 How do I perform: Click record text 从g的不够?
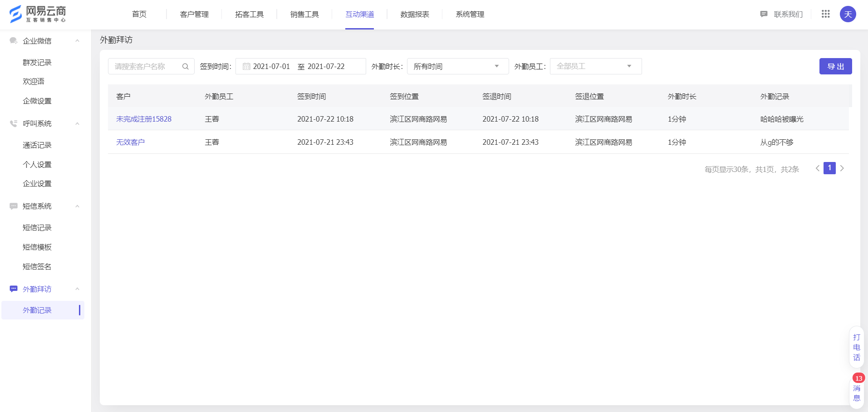[777, 142]
